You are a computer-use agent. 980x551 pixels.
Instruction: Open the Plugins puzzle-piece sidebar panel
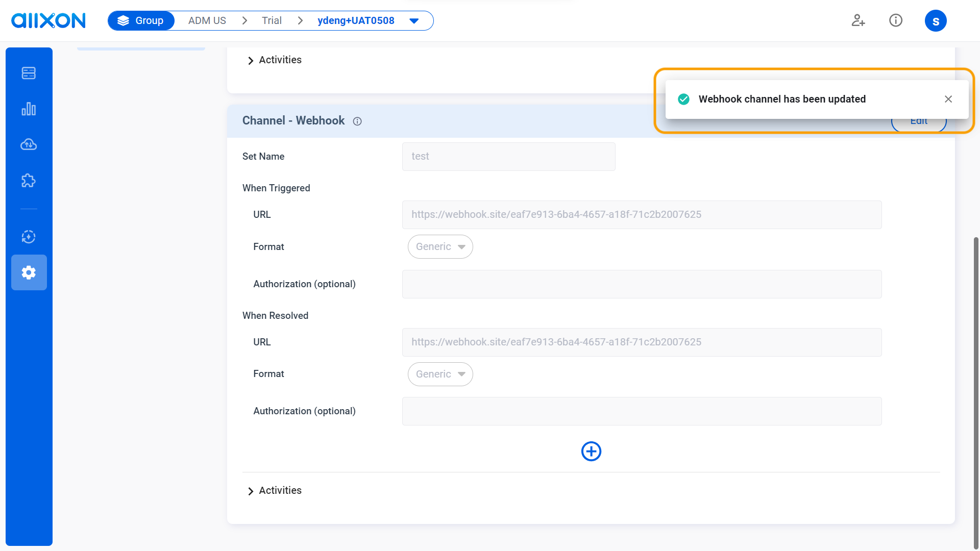29,180
